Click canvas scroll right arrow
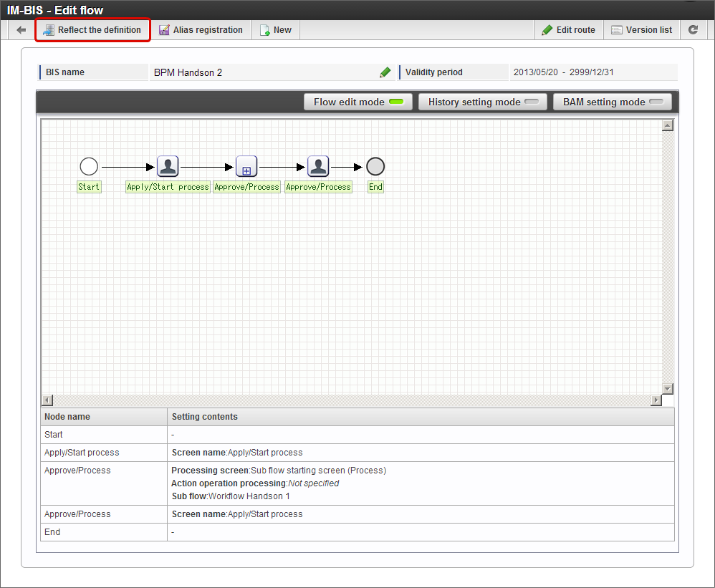The height and width of the screenshot is (588, 715). coord(656,400)
